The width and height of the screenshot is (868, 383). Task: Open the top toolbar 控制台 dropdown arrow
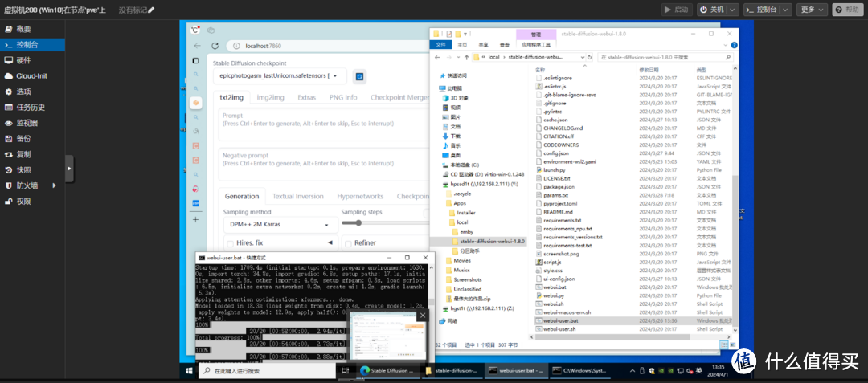785,10
